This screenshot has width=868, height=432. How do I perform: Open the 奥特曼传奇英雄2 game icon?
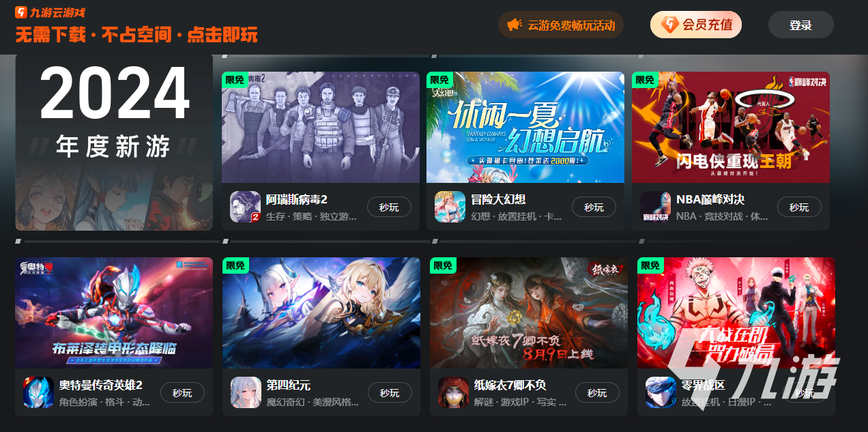click(x=38, y=392)
